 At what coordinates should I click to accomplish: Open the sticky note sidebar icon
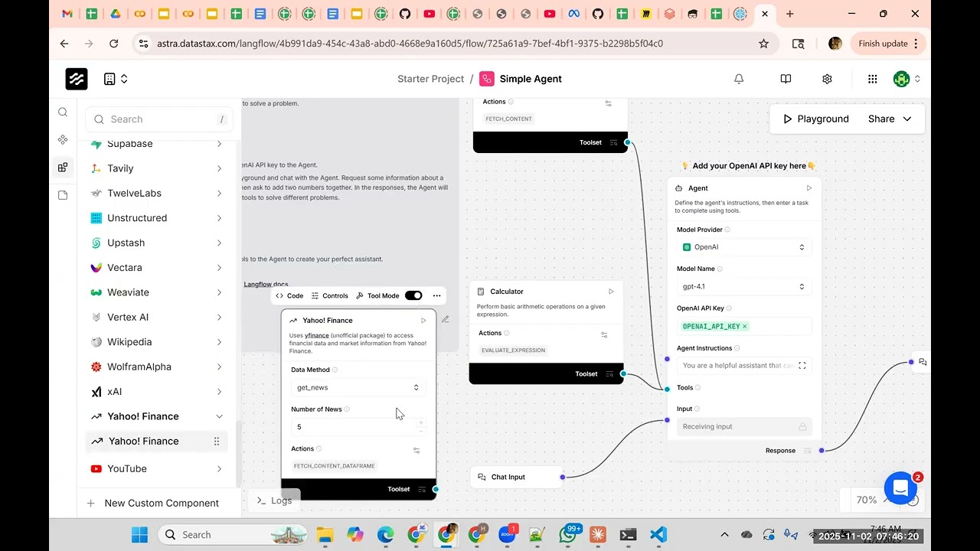[x=63, y=195]
